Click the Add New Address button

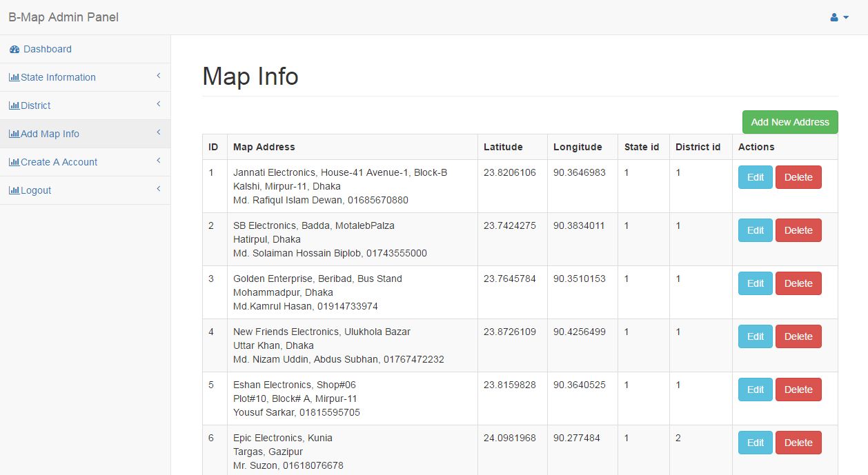coord(790,122)
